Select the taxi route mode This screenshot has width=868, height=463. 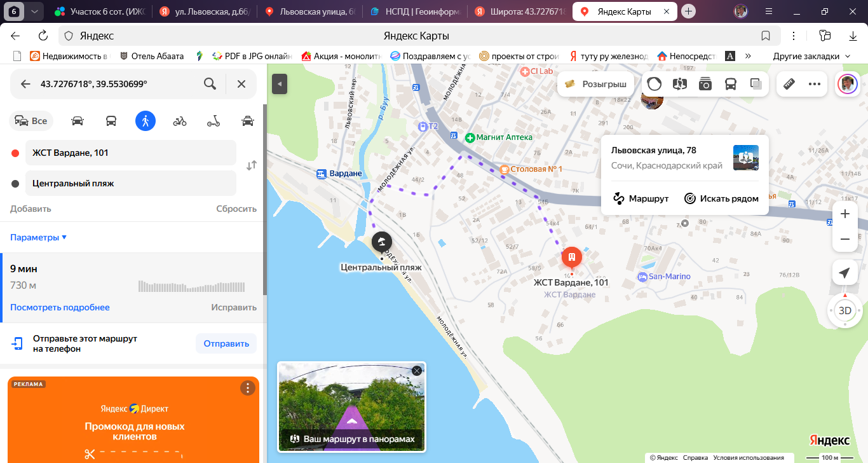pos(248,121)
